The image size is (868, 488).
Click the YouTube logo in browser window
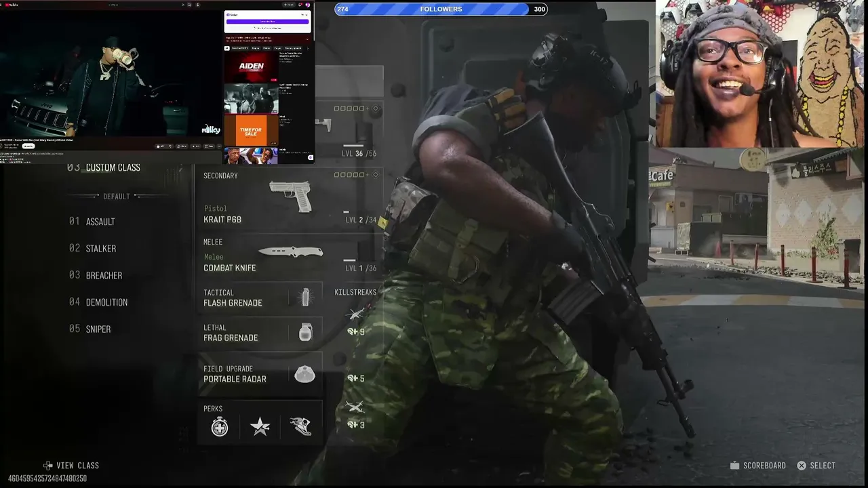13,5
